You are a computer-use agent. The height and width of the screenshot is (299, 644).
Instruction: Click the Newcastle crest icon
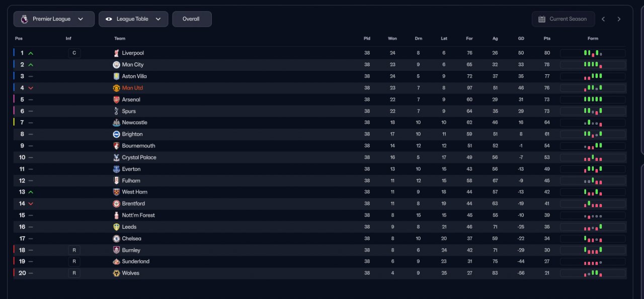click(116, 123)
